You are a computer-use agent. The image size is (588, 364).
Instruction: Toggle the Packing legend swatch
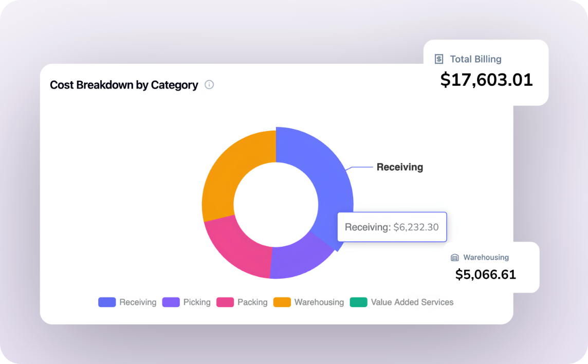[225, 302]
